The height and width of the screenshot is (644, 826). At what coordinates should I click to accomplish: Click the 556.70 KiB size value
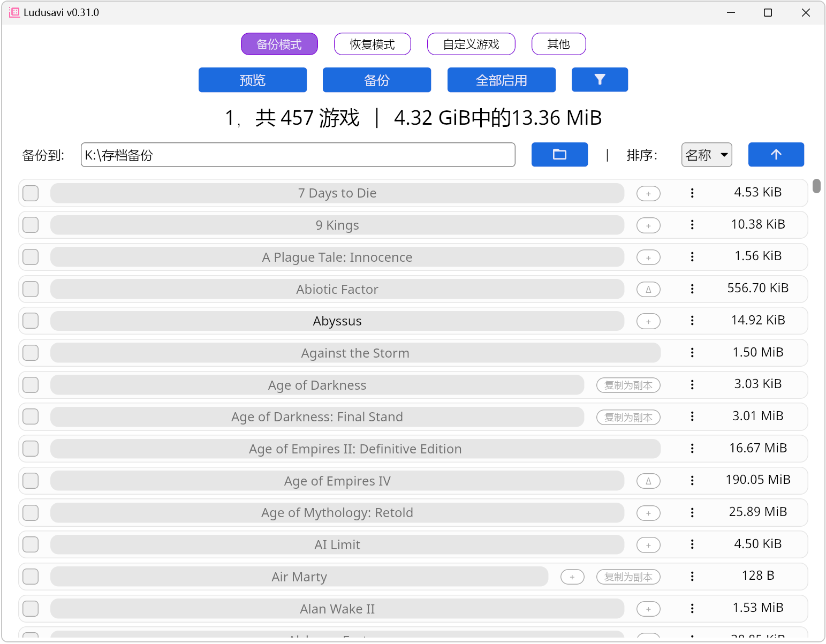click(x=758, y=288)
